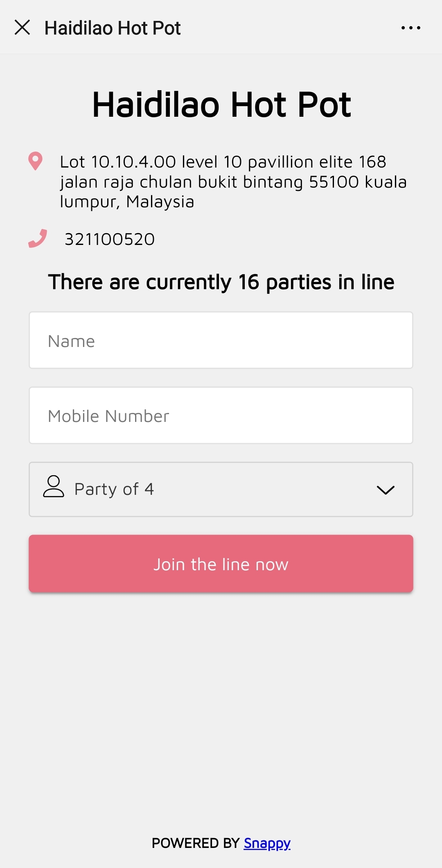Click the POWERED BY footer label

(x=195, y=843)
